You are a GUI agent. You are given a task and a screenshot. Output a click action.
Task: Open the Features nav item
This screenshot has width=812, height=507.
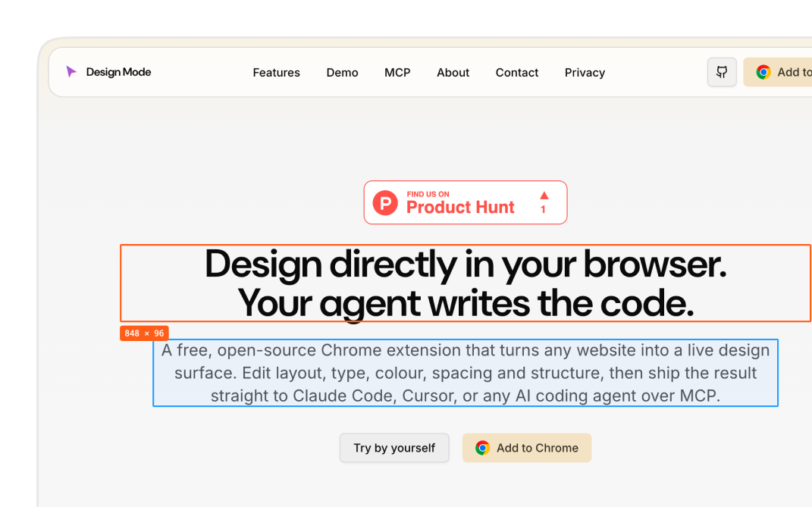point(276,73)
